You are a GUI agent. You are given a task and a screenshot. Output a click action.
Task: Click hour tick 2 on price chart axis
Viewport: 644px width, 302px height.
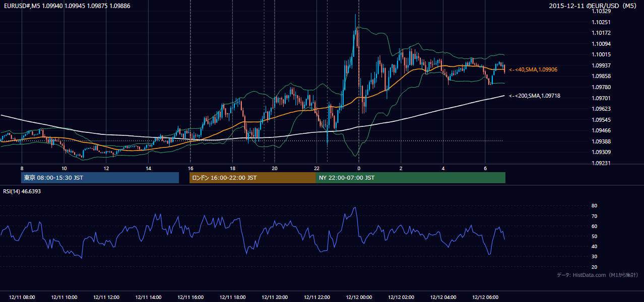pos(401,168)
